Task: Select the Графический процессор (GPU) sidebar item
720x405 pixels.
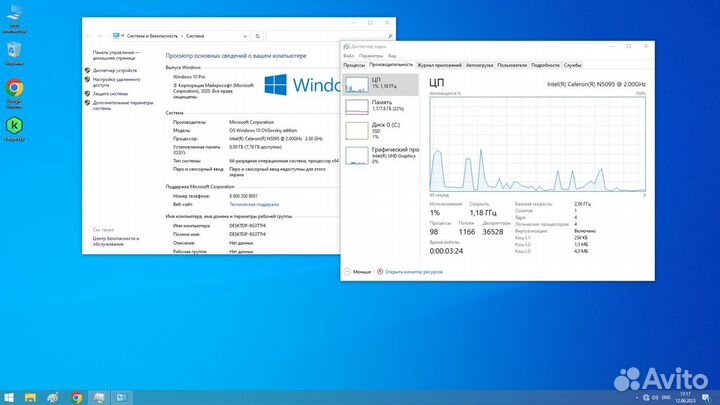Action: [x=356, y=153]
